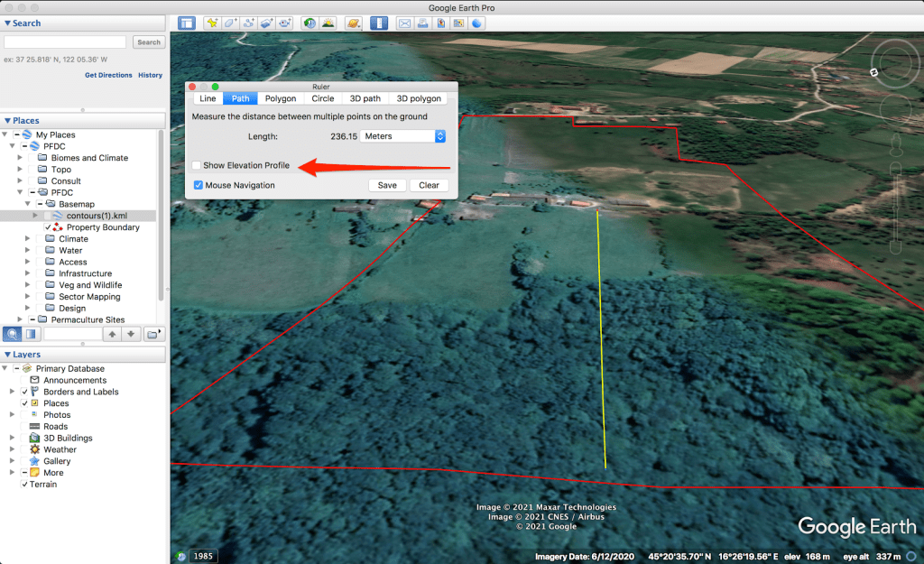Expand the Infrastructure folder

coord(27,273)
